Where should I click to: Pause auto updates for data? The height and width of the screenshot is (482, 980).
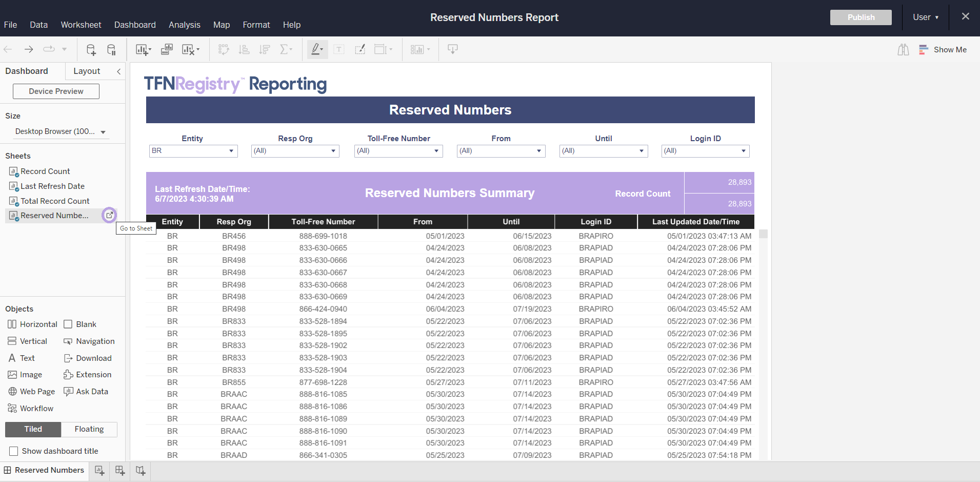(111, 49)
